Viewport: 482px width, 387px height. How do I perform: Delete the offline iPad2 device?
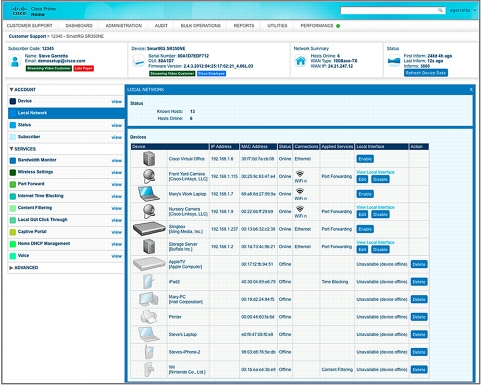pos(419,282)
